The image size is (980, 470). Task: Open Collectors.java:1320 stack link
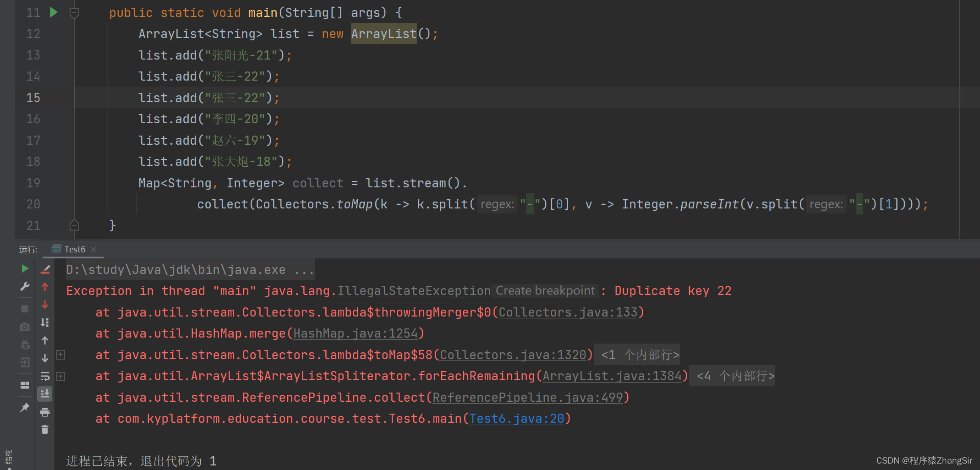tap(513, 355)
